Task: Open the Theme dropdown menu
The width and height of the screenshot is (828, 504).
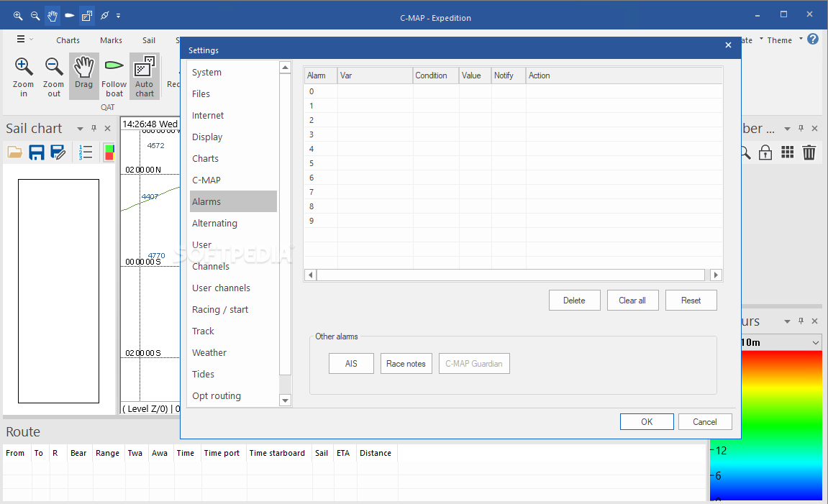Action: click(785, 40)
